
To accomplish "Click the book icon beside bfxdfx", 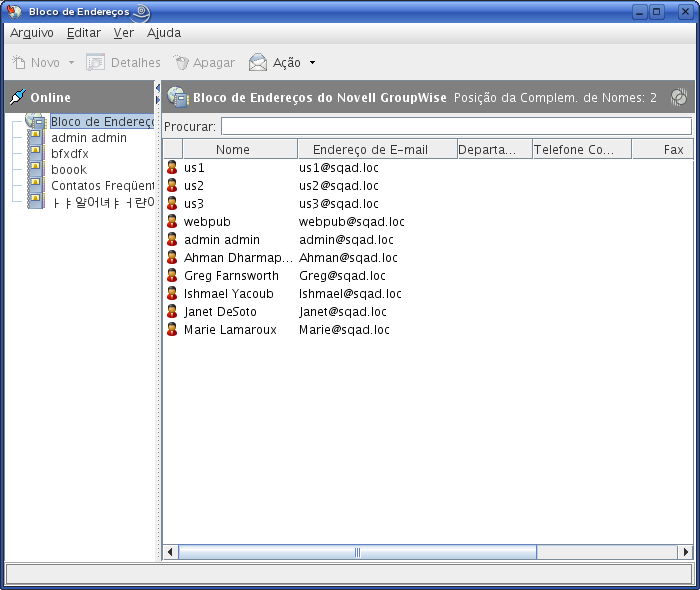I will tap(36, 154).
